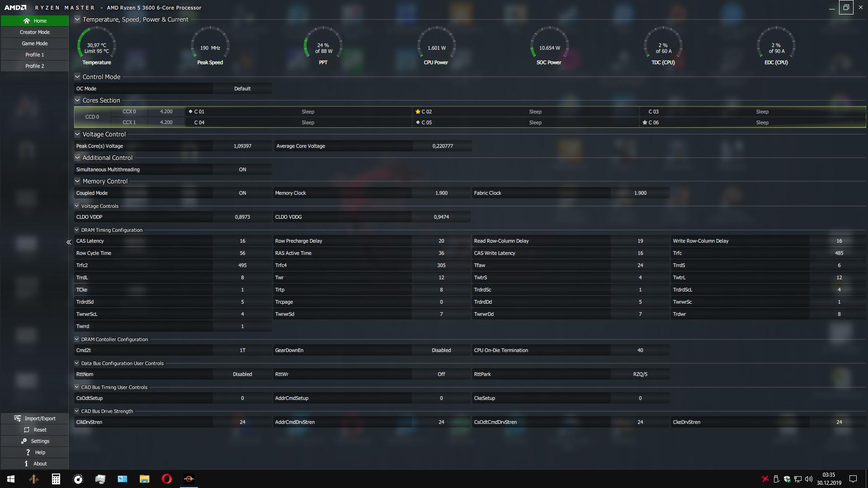Click the About info icon

coord(26,464)
